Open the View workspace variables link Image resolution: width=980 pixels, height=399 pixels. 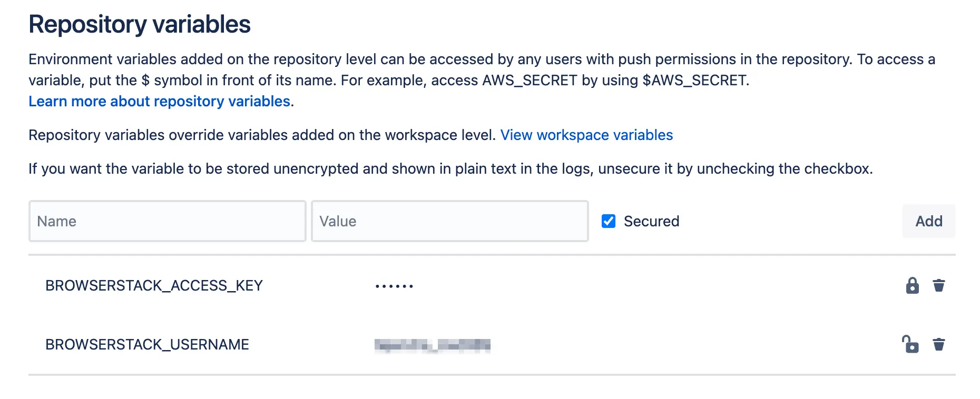[586, 135]
